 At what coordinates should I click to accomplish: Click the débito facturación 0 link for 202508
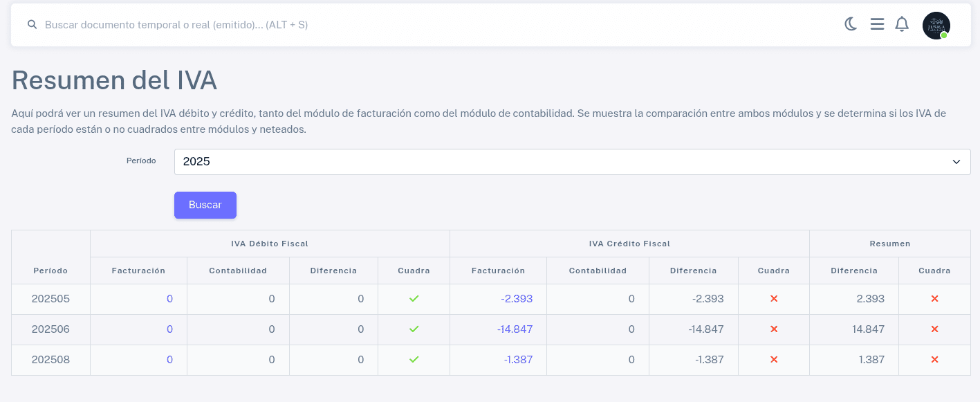(169, 360)
